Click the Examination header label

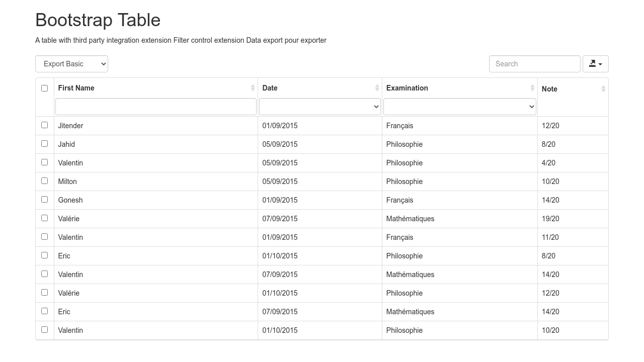pos(407,88)
